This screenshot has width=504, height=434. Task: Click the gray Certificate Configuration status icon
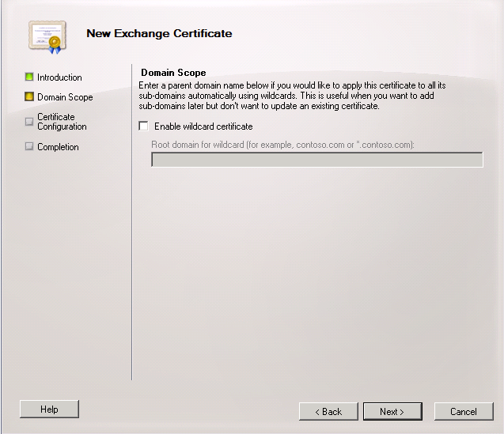[x=29, y=122]
